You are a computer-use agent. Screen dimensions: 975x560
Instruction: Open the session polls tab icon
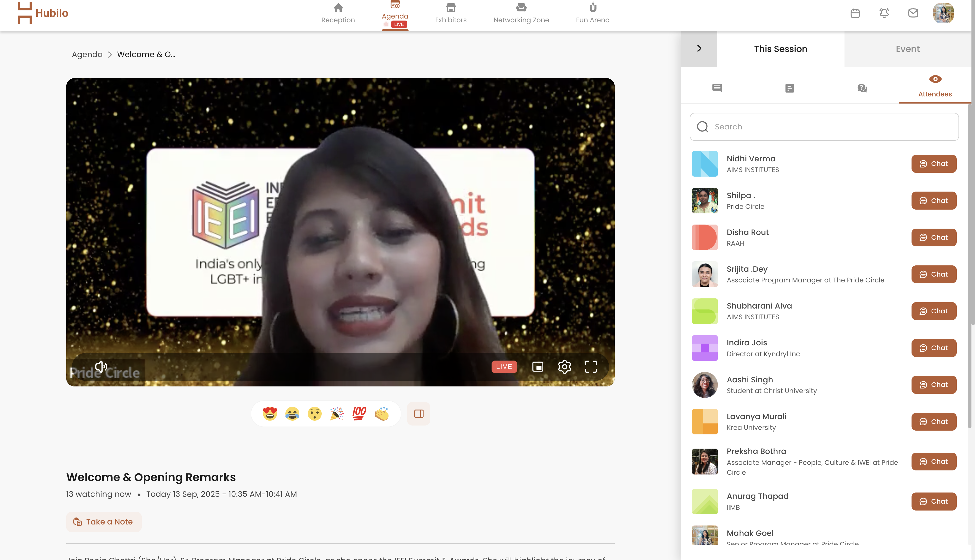click(x=790, y=88)
